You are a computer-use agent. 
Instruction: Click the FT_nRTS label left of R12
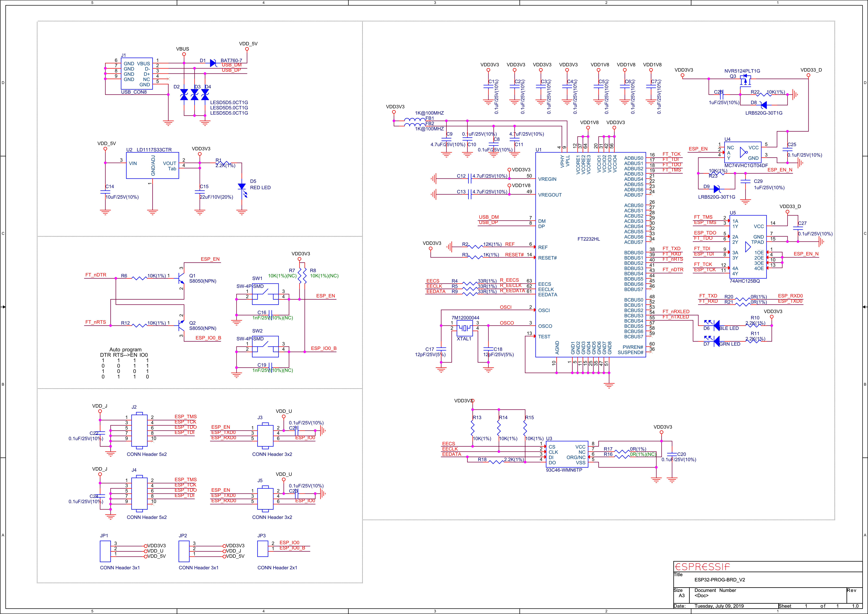coord(96,322)
